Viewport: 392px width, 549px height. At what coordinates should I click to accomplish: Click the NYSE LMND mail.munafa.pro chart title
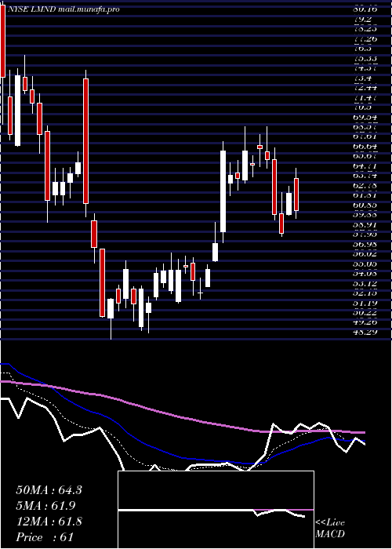[x=64, y=9]
